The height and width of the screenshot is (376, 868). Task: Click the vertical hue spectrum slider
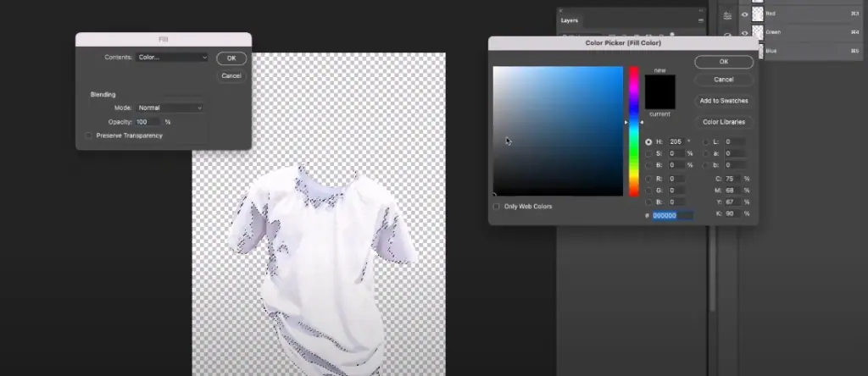point(633,130)
